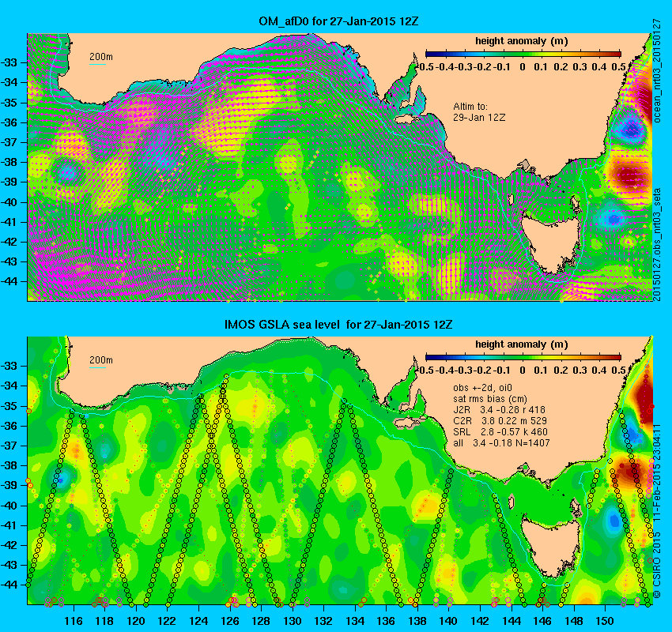Click 'height anomaly (m)' label in bottom panel
The image size is (672, 632).
pyautogui.click(x=522, y=344)
